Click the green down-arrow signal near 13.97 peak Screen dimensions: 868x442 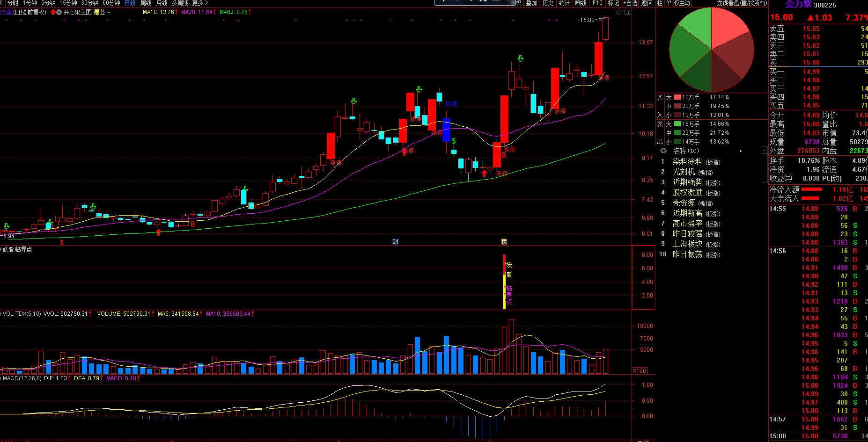[x=520, y=58]
